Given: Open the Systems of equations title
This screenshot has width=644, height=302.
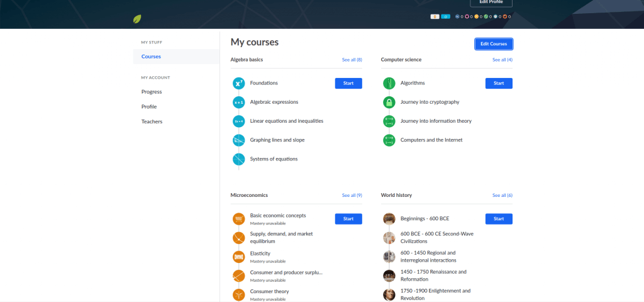Looking at the screenshot, I should [274, 159].
